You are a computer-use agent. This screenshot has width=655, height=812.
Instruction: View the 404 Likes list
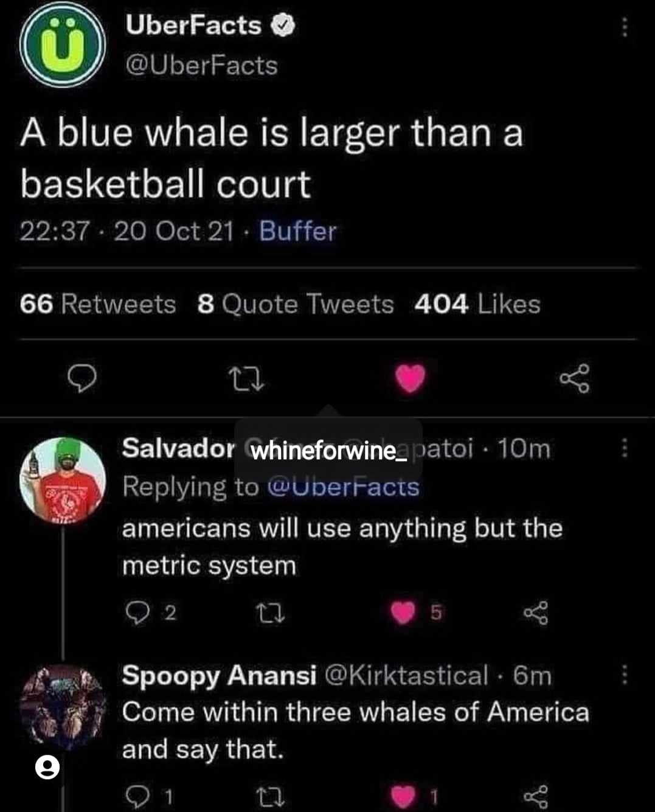[477, 304]
